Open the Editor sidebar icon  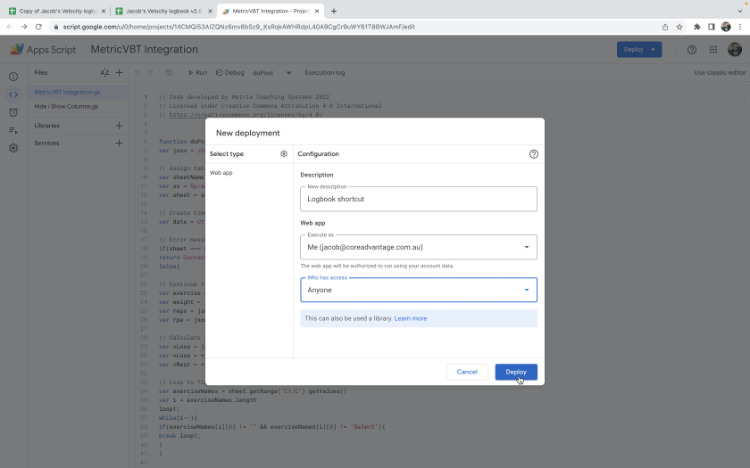(x=13, y=94)
